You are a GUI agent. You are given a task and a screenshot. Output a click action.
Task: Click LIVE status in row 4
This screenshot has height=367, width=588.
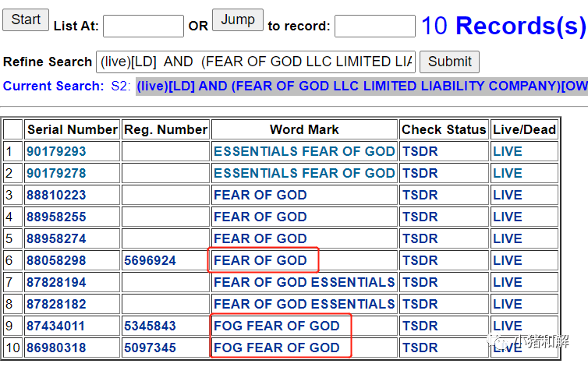(508, 217)
